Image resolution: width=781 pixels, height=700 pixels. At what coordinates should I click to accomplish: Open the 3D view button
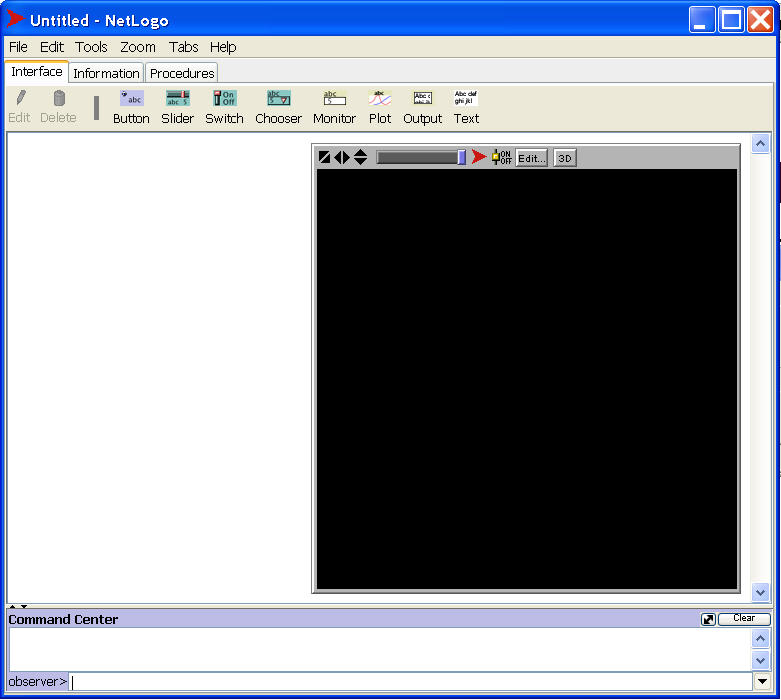tap(565, 158)
